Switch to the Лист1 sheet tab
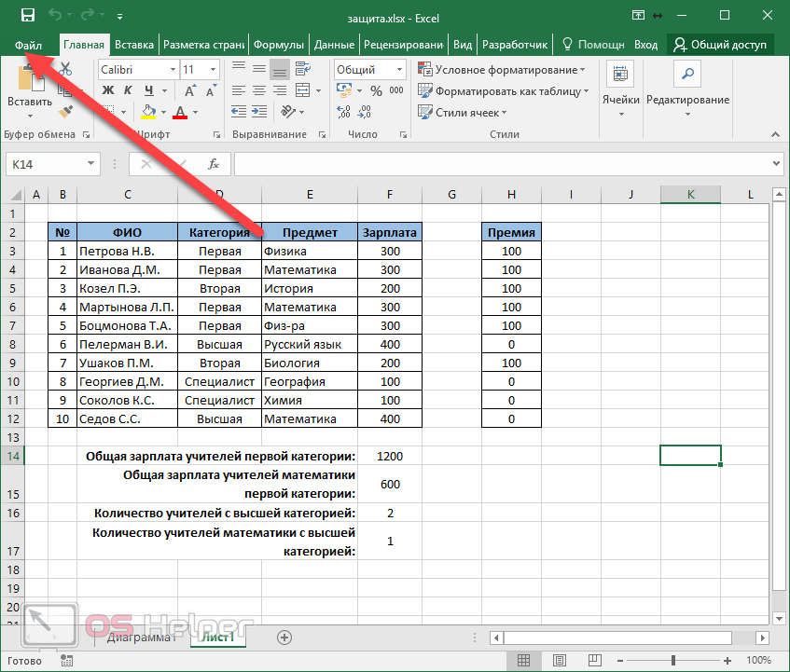 217,638
